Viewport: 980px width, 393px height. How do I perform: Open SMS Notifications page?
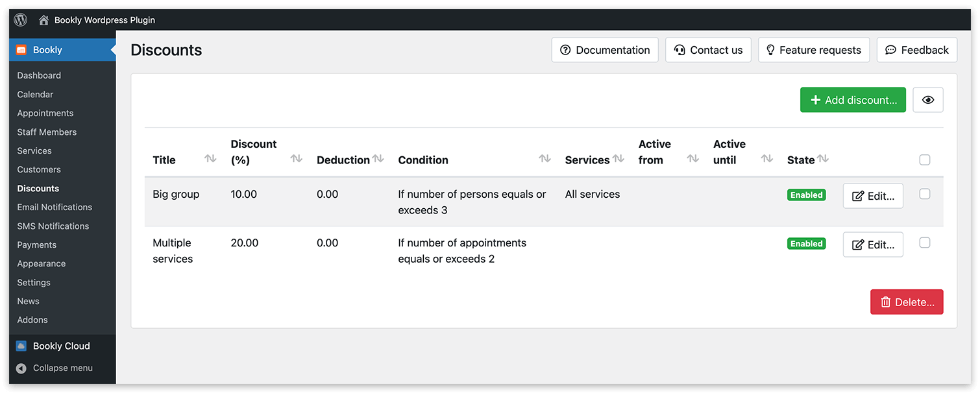click(x=53, y=226)
